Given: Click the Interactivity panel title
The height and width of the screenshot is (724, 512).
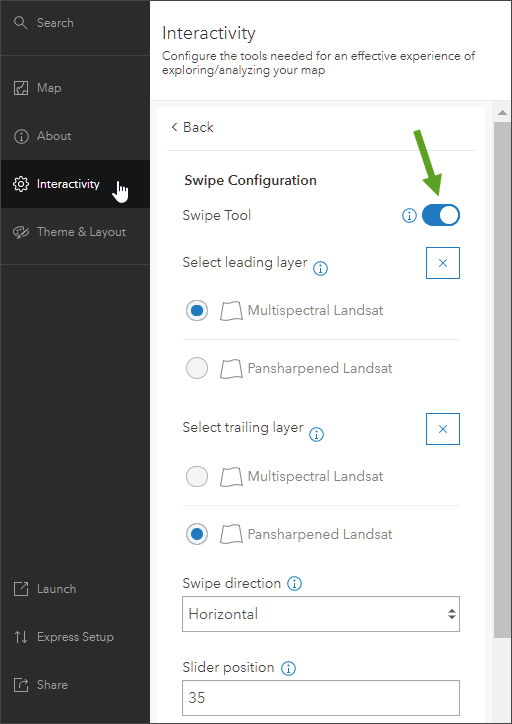Looking at the screenshot, I should coord(209,34).
